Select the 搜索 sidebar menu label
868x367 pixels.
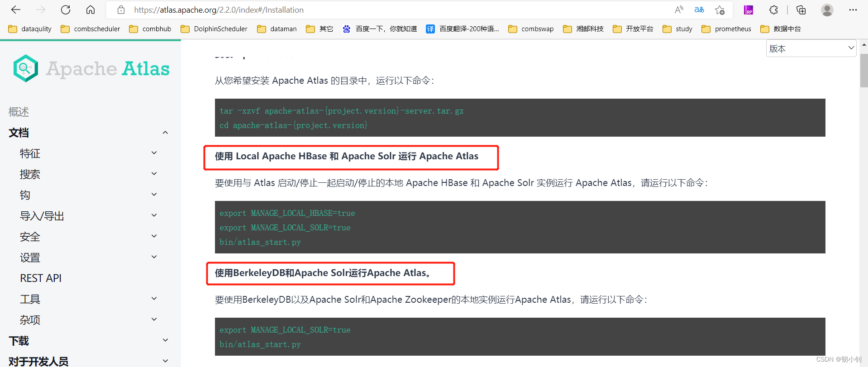tap(30, 174)
